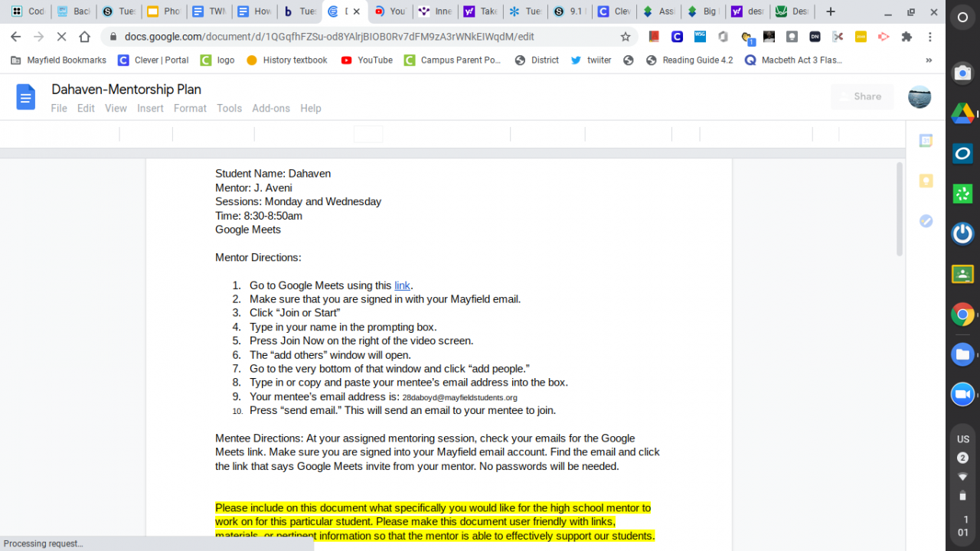Image resolution: width=980 pixels, height=551 pixels.
Task: Open the Insert menu
Action: coord(150,109)
